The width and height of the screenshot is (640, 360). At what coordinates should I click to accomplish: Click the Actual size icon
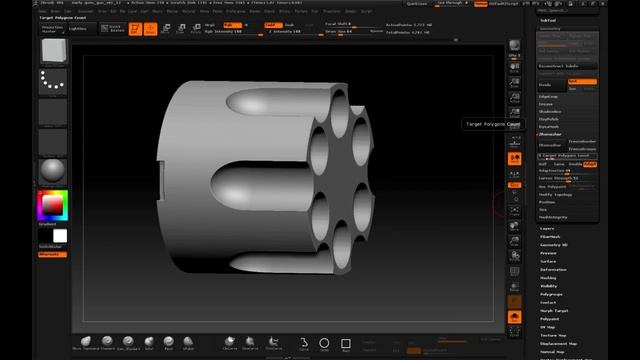pos(514,98)
